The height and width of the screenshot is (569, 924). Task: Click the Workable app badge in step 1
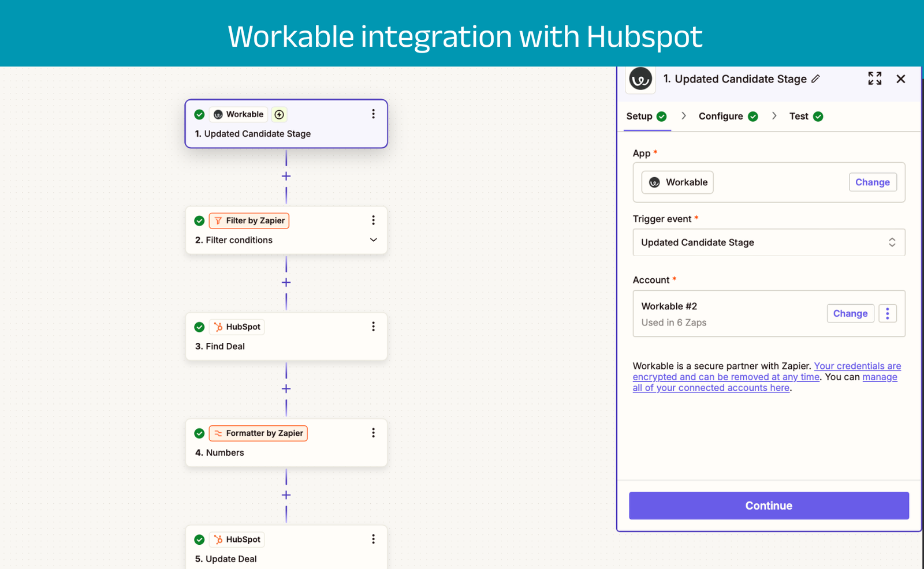(239, 114)
